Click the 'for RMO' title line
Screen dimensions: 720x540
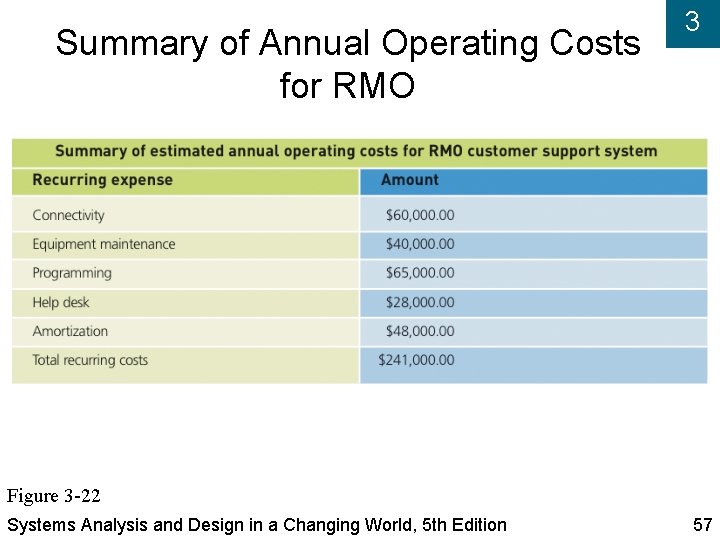tap(347, 84)
